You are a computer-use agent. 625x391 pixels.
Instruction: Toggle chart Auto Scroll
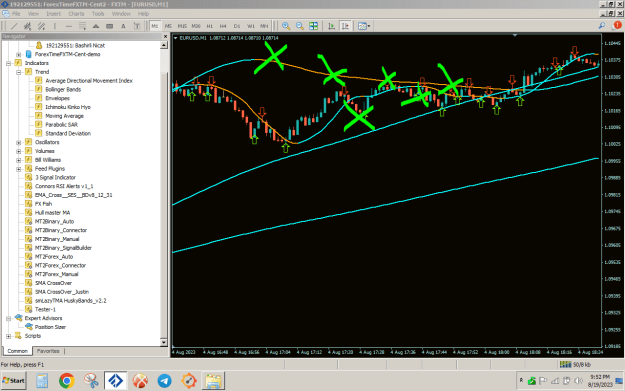click(332, 26)
